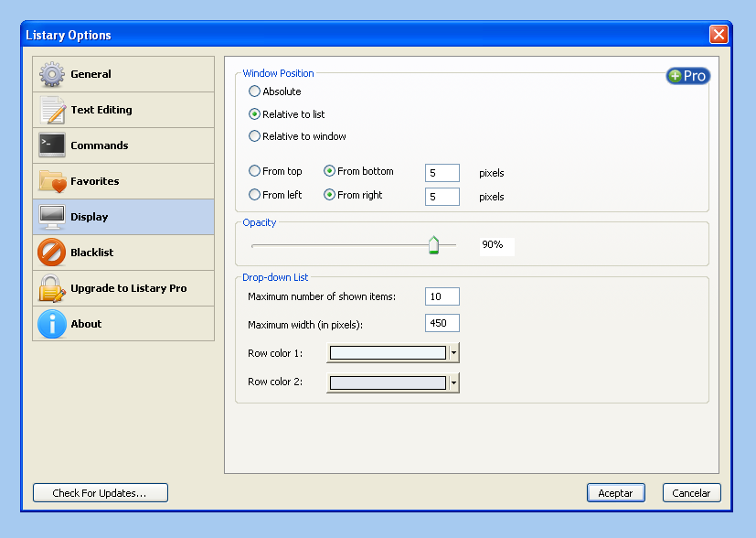Open the General settings page
This screenshot has width=756, height=538.
(123, 74)
